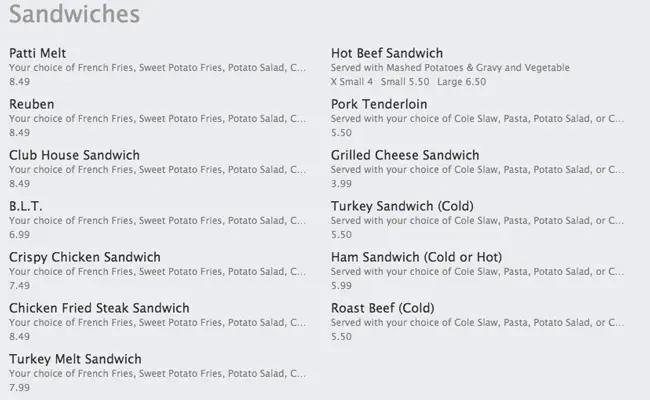Open the Crispy Chicken Sandwich entry

[x=84, y=257]
